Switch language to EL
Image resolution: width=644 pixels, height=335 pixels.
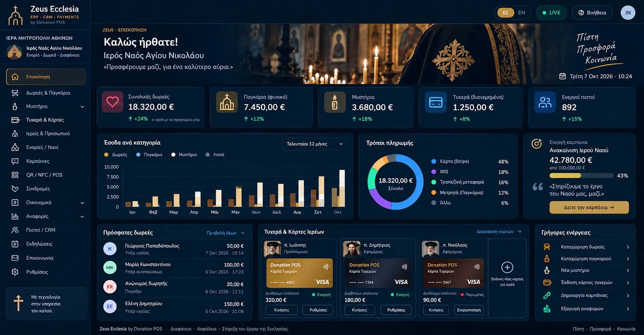click(x=506, y=13)
